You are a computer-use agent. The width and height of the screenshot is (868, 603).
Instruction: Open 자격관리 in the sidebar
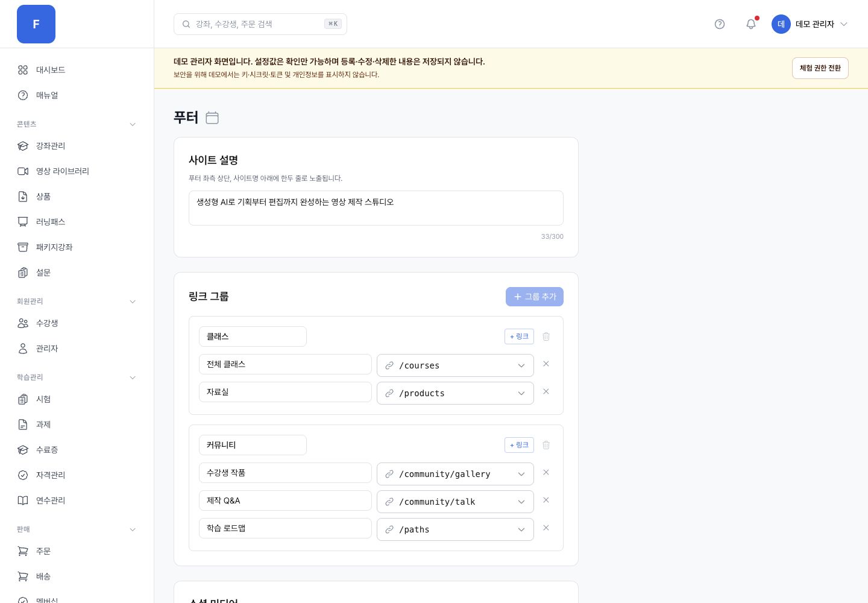pos(77,475)
